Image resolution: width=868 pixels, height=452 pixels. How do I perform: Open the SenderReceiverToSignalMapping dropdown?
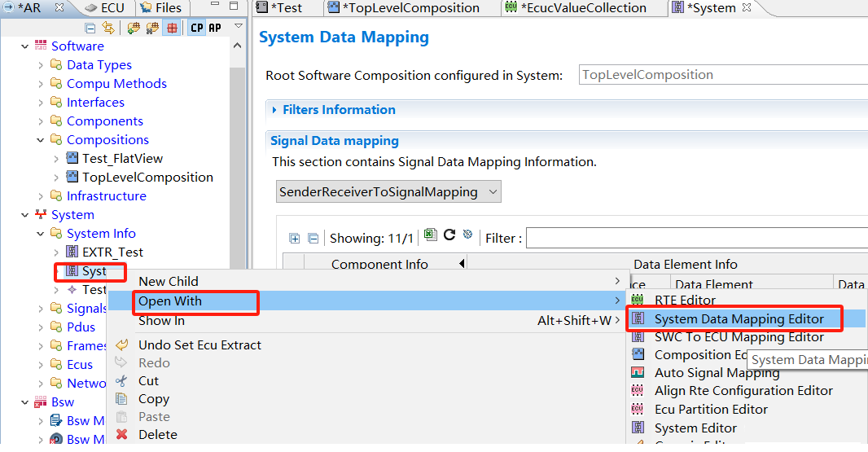[389, 192]
